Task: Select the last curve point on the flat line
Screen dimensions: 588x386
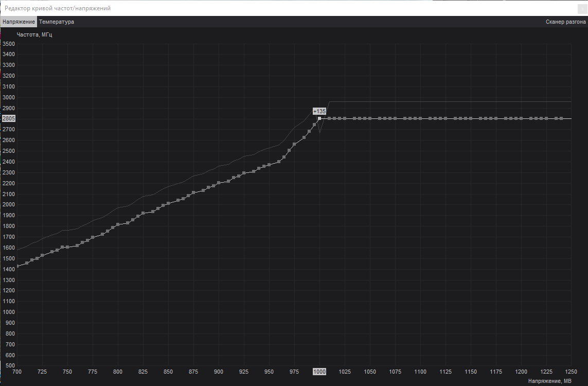Action: 561,118
